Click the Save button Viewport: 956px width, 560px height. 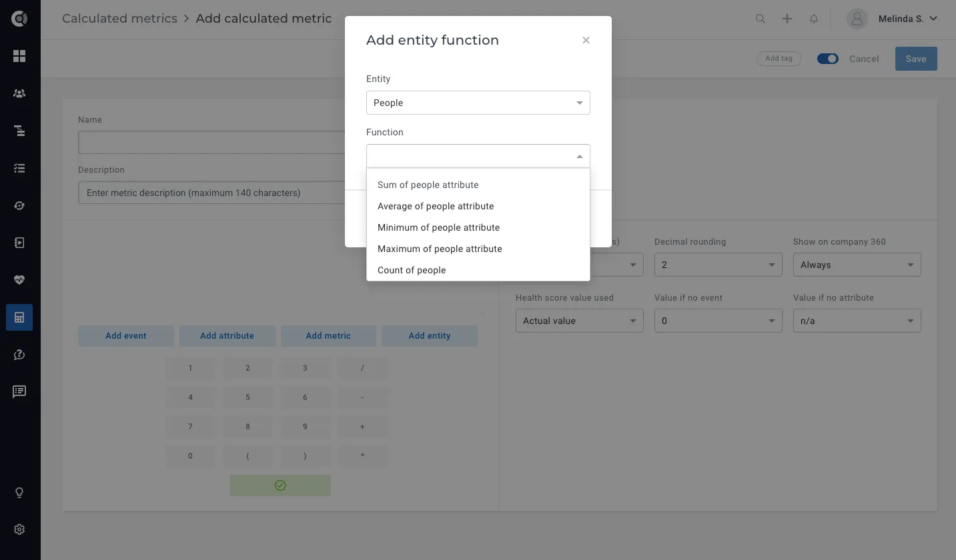tap(916, 59)
